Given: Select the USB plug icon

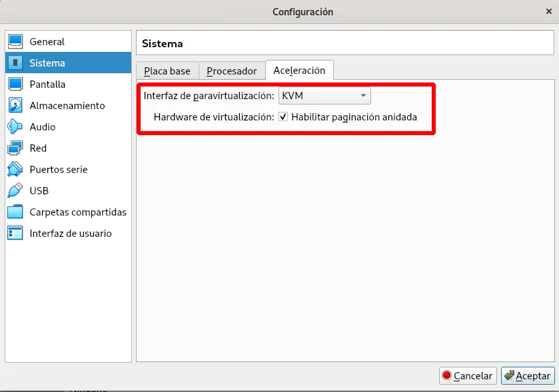Looking at the screenshot, I should coord(15,191).
